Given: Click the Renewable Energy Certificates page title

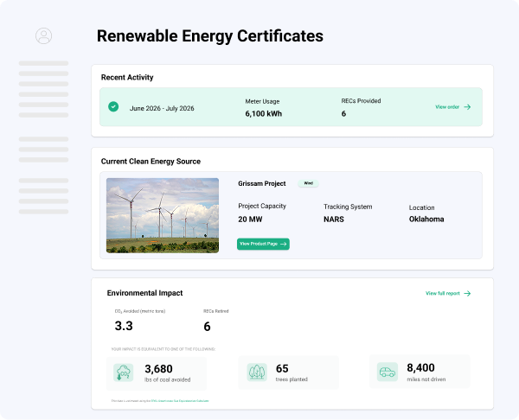Looking at the screenshot, I should pyautogui.click(x=210, y=36).
